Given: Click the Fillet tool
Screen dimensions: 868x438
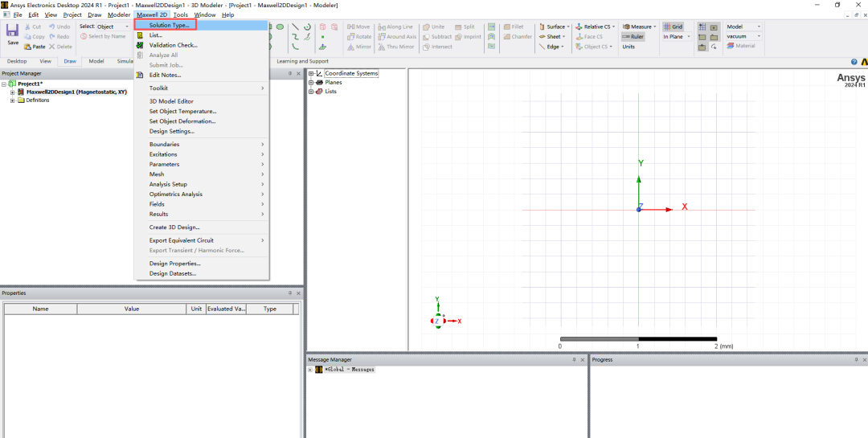Looking at the screenshot, I should pyautogui.click(x=513, y=27).
